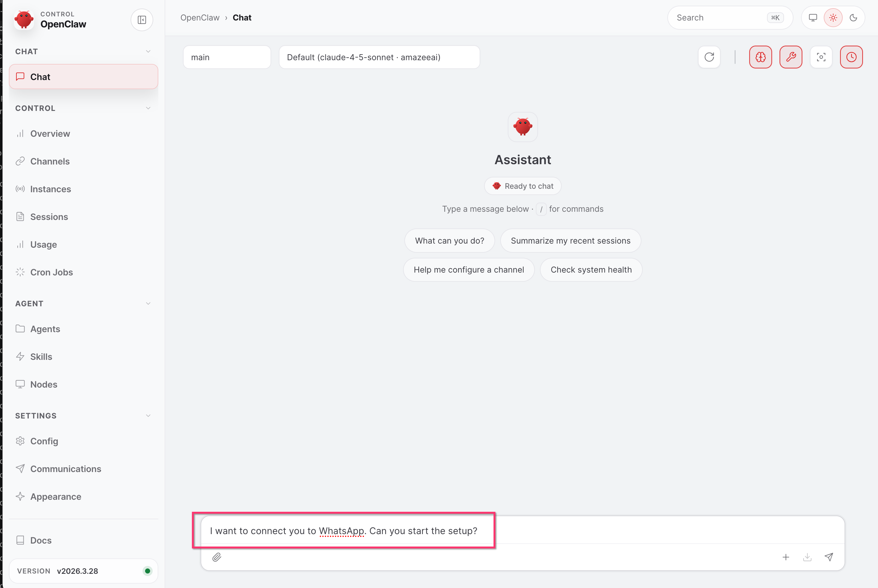
Task: Collapse the AGENT section chevron
Action: point(148,304)
